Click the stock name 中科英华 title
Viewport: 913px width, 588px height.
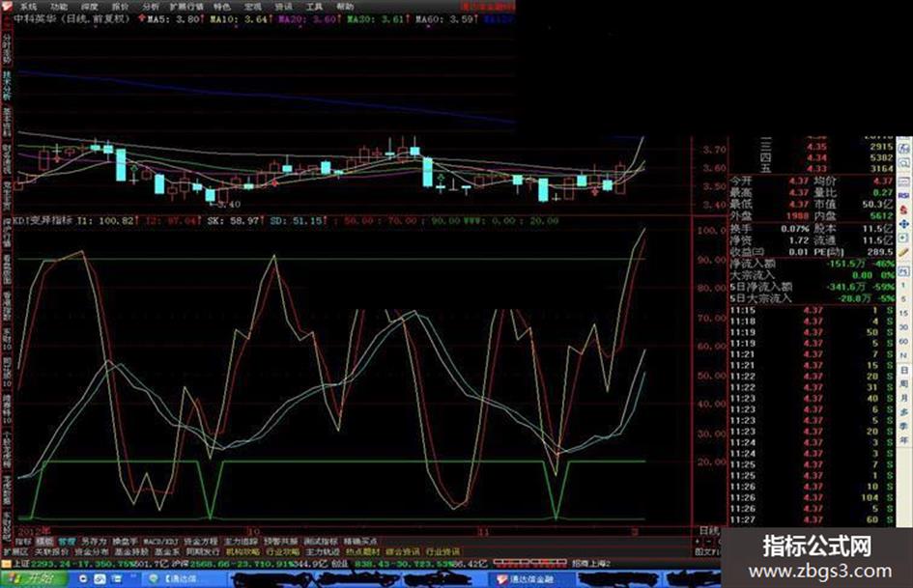coord(36,18)
